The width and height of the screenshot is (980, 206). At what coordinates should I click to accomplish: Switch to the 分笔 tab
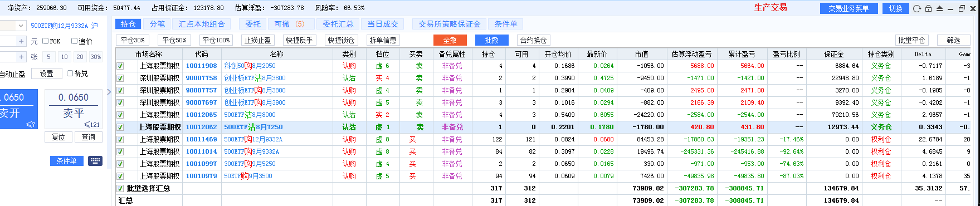click(x=157, y=24)
